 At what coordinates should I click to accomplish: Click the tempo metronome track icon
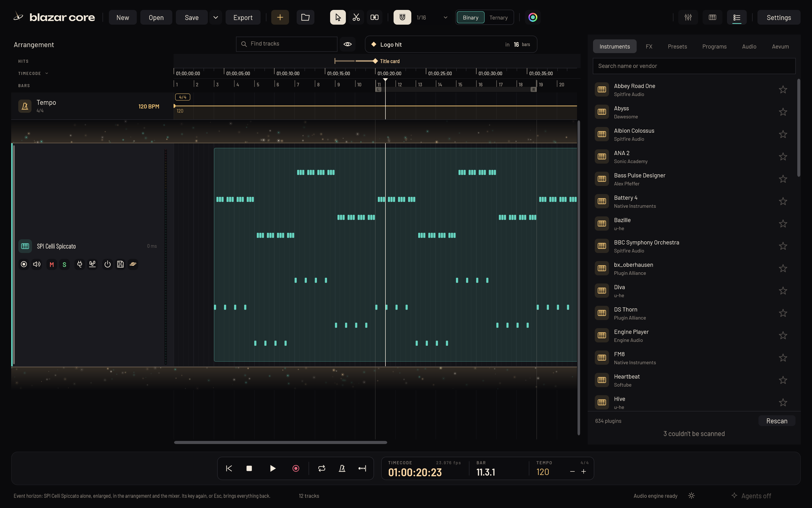tap(25, 106)
